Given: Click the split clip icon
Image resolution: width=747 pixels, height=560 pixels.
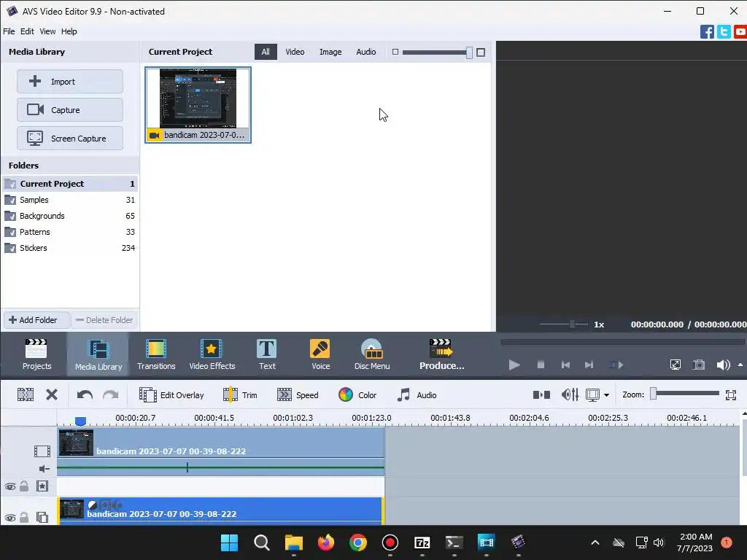Looking at the screenshot, I should click(26, 394).
